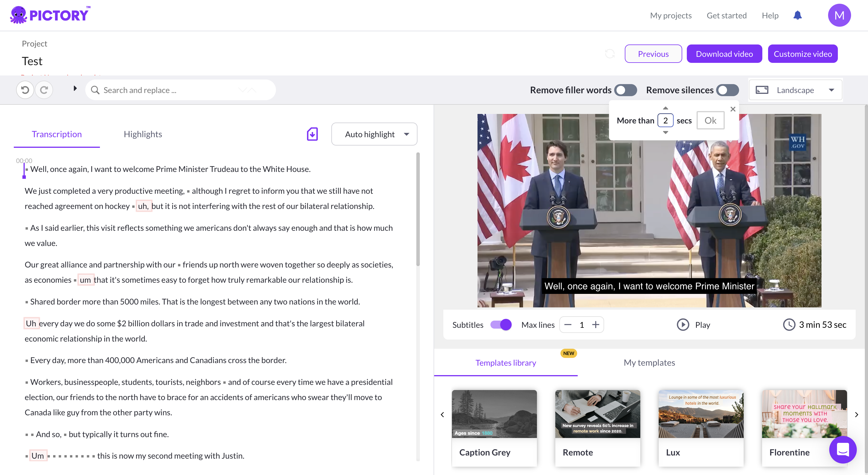
Task: Click the download transcript file icon
Action: tap(312, 134)
